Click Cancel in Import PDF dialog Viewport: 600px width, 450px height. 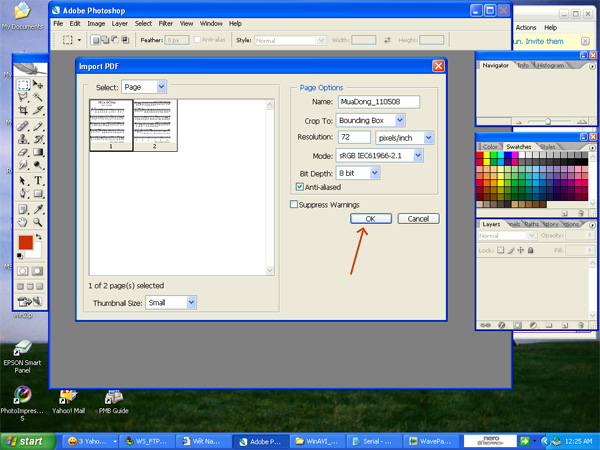[418, 218]
